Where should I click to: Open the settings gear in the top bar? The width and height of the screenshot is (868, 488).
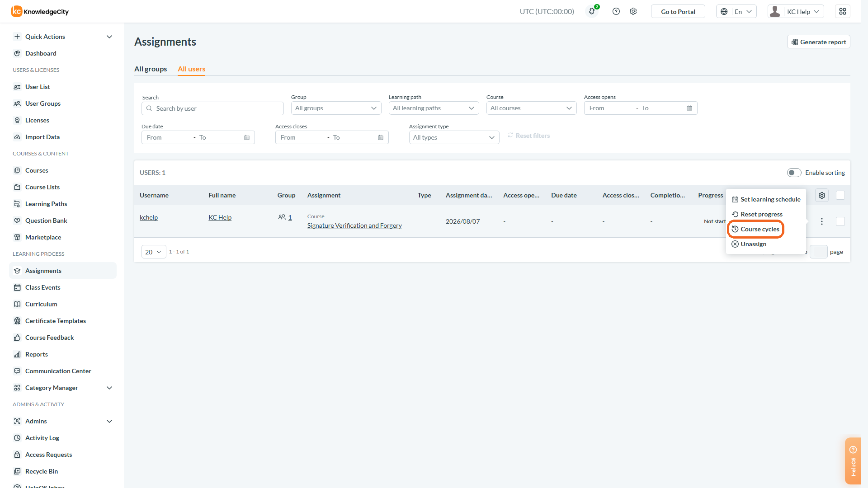pyautogui.click(x=633, y=11)
